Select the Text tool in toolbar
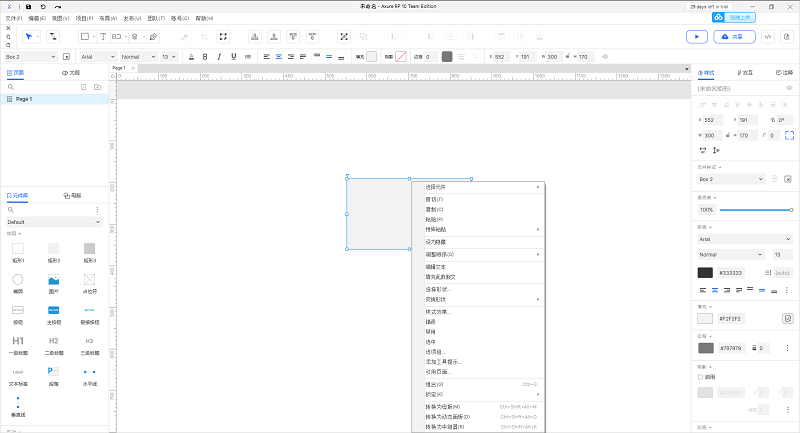800x433 pixels. point(103,36)
